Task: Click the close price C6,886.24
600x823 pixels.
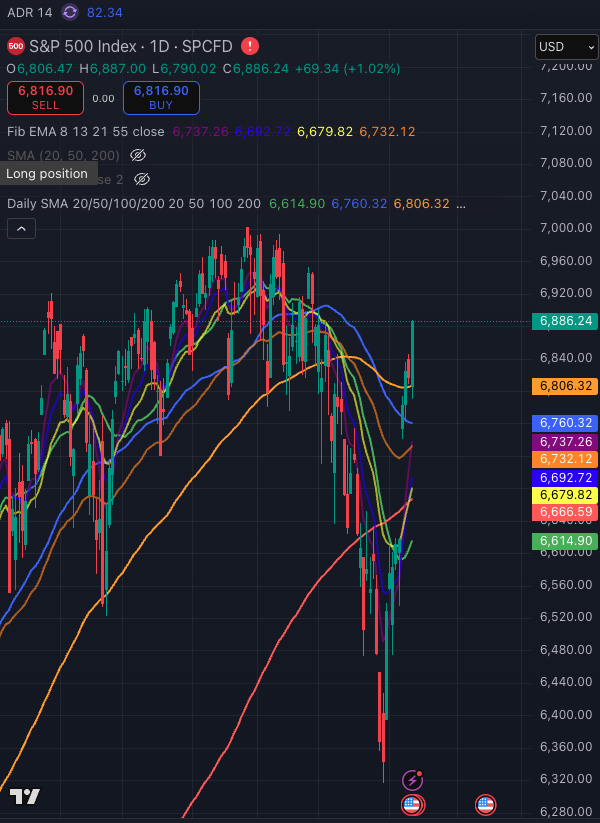Action: click(x=256, y=69)
